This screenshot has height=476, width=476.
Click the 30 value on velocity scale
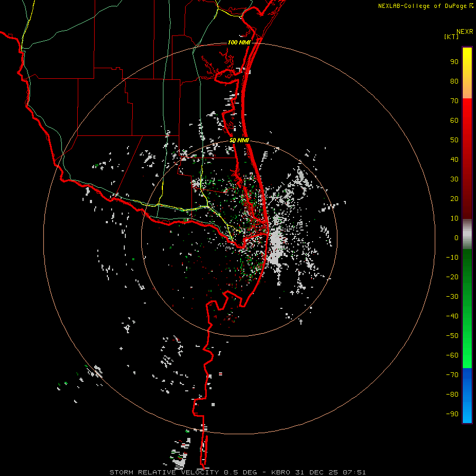pyautogui.click(x=454, y=179)
